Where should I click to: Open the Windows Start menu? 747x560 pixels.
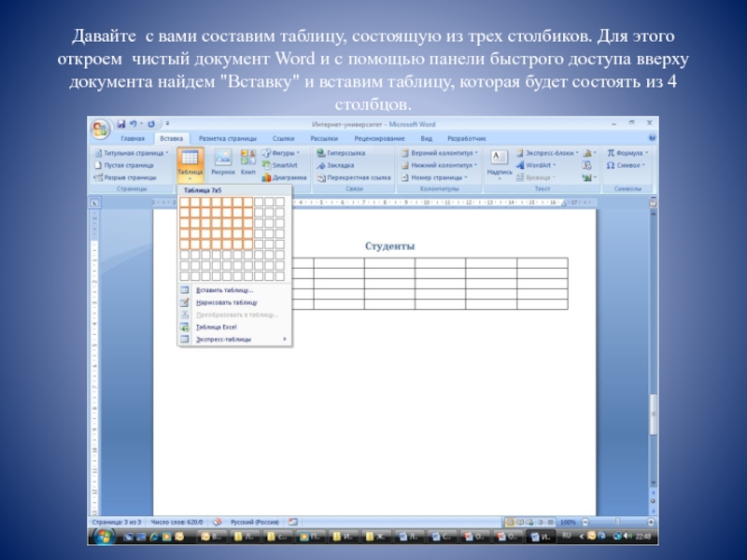tap(103, 537)
